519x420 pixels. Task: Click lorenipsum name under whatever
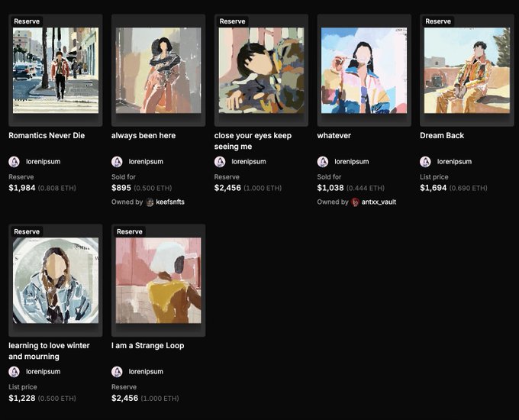(352, 162)
